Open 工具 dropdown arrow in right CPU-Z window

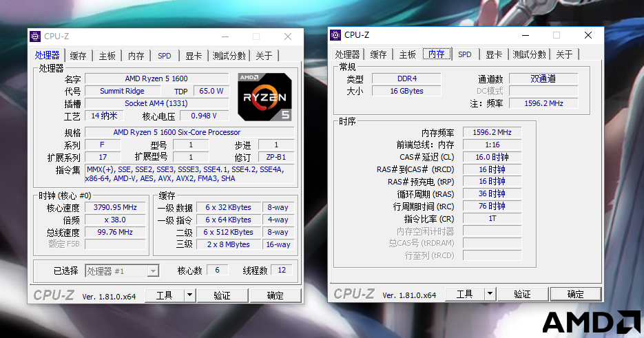tap(490, 294)
